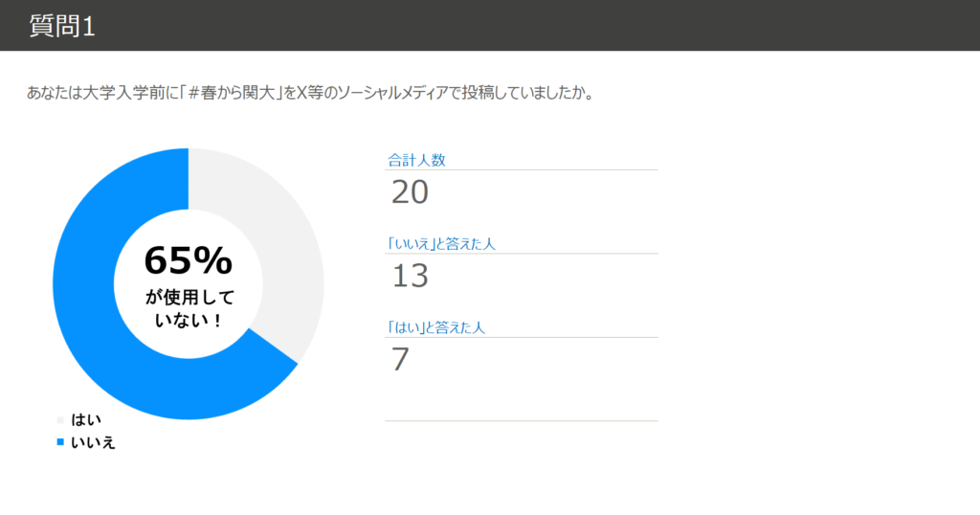Click the gray はい donut segment
This screenshot has height=515, width=980.
point(278,249)
